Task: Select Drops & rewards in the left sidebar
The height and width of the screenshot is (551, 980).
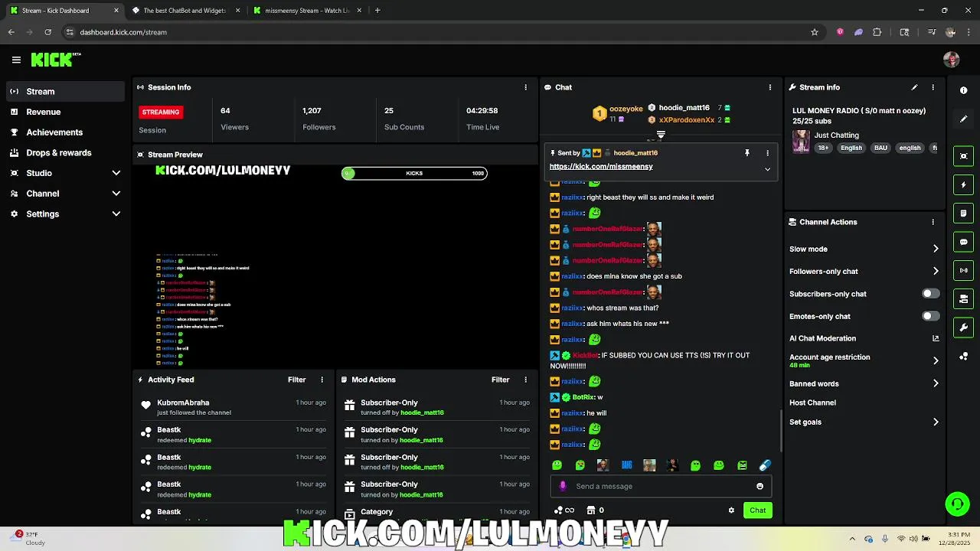Action: pyautogui.click(x=65, y=152)
